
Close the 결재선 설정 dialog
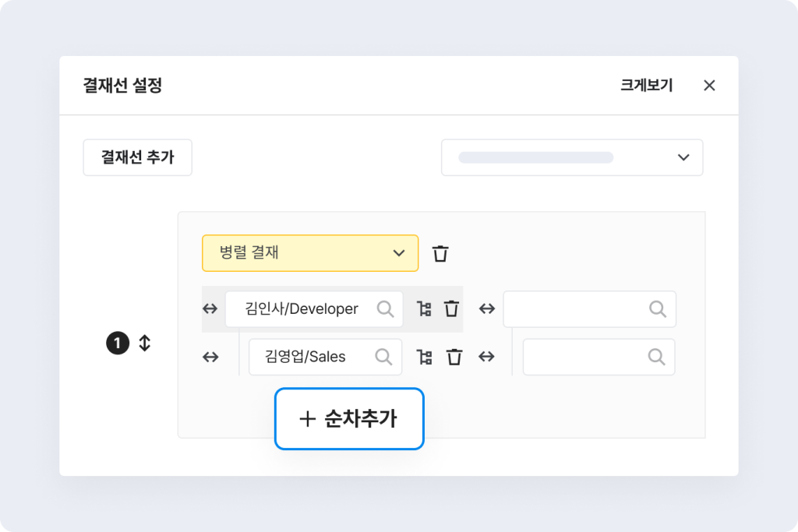coord(709,86)
